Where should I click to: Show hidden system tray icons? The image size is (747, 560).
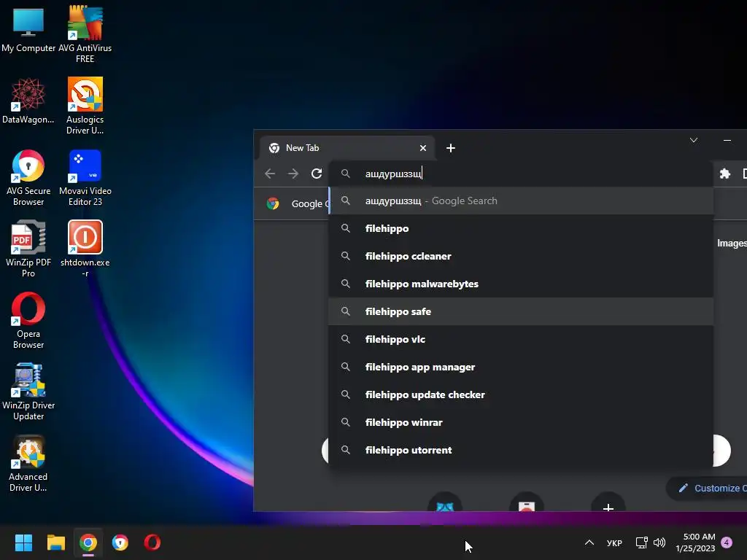click(589, 542)
